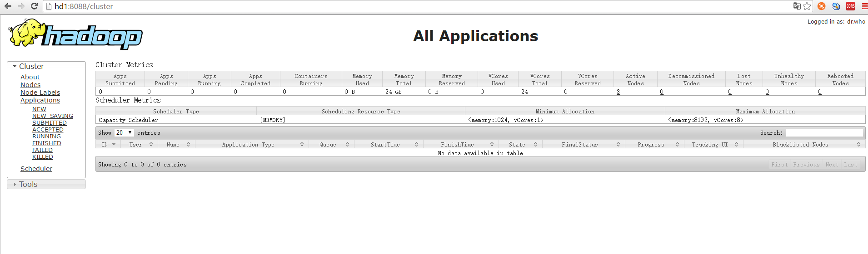
Task: Sort by the State column header
Action: click(520, 144)
